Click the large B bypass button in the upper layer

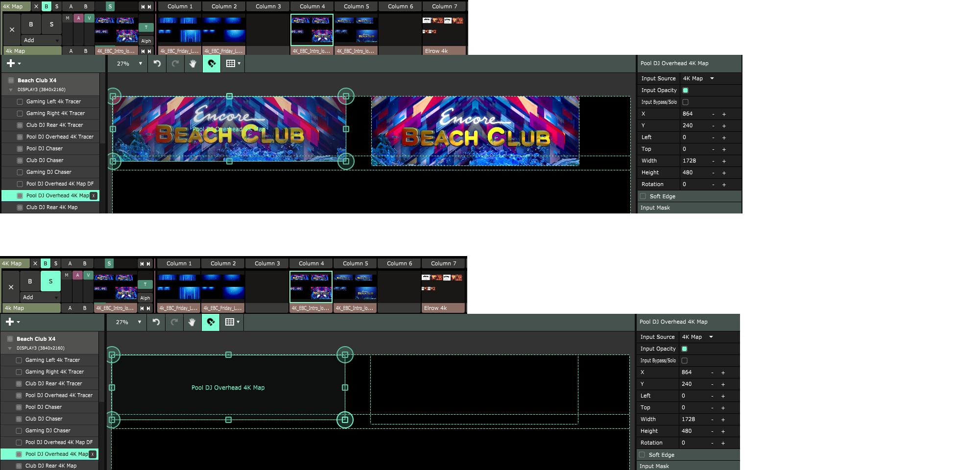click(x=31, y=24)
